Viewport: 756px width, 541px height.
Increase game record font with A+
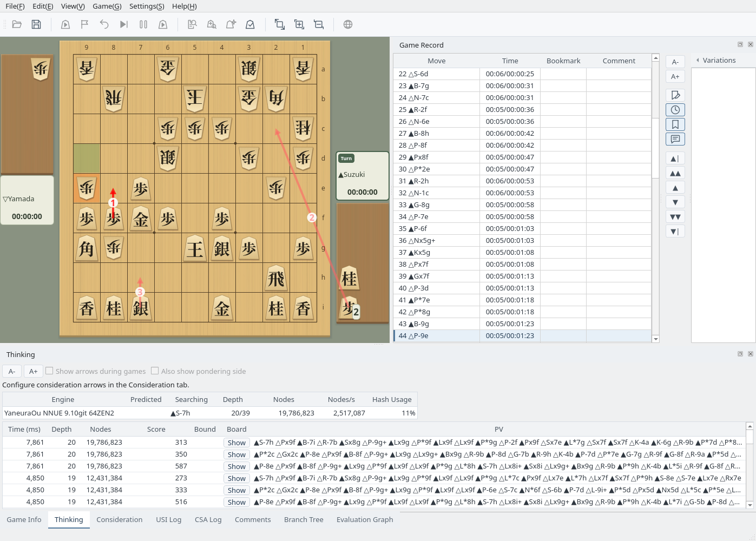click(675, 76)
